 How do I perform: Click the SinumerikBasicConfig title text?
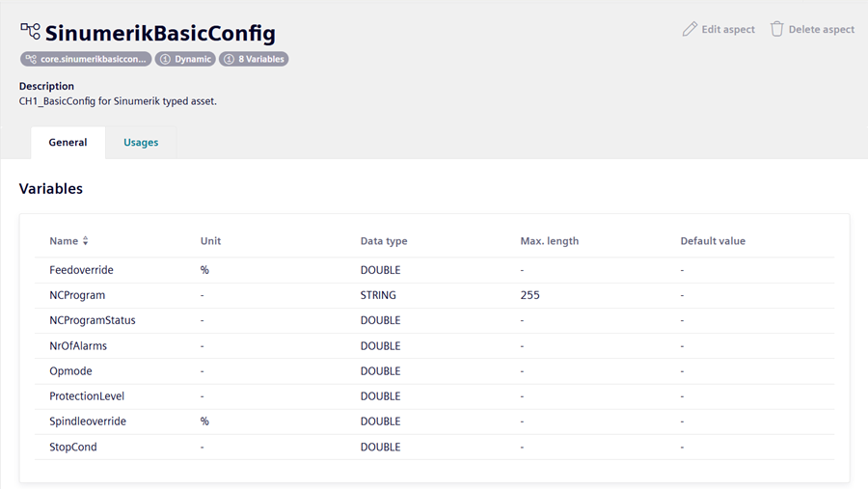160,33
